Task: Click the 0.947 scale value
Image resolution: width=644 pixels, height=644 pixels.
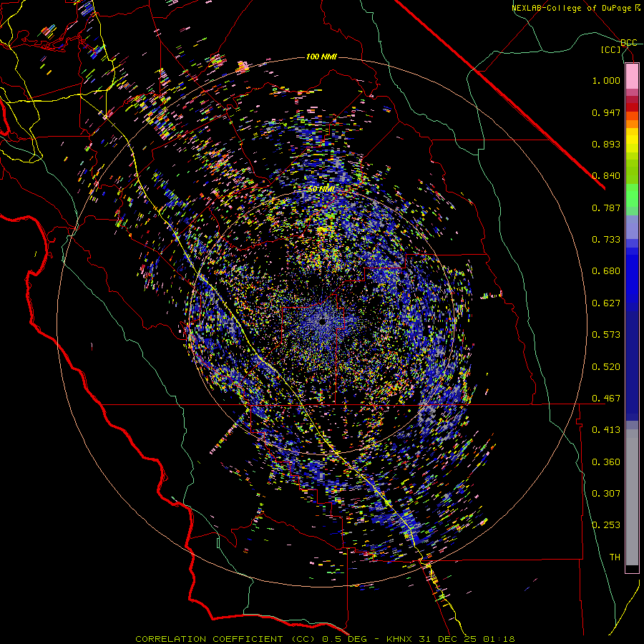Action: click(606, 112)
